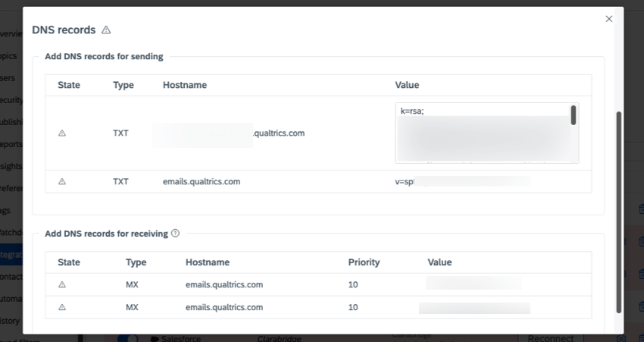The height and width of the screenshot is (342, 644).
Task: Click emails.qualtrics.com hostname in TXT row
Action: pyautogui.click(x=202, y=182)
